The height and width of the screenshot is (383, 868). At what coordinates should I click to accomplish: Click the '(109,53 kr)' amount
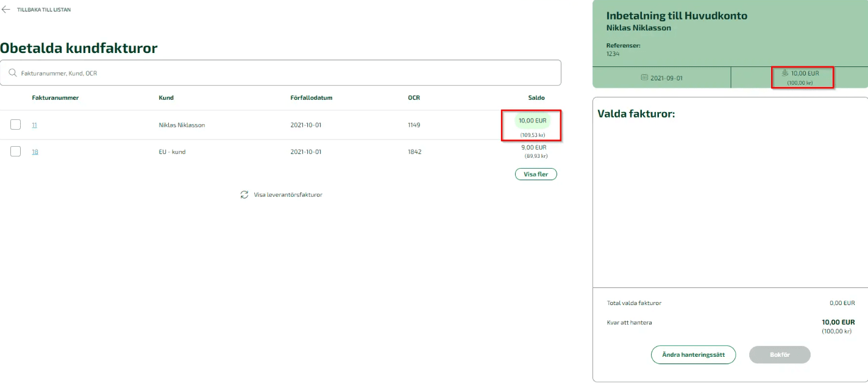pos(533,135)
